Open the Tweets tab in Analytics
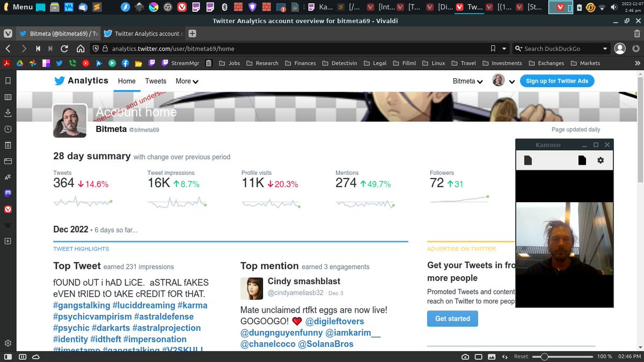 click(156, 81)
